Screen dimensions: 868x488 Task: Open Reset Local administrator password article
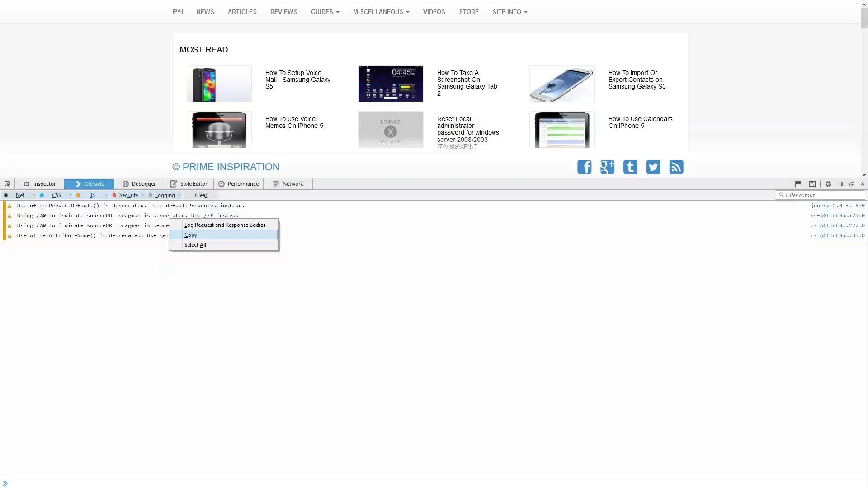coord(468,132)
